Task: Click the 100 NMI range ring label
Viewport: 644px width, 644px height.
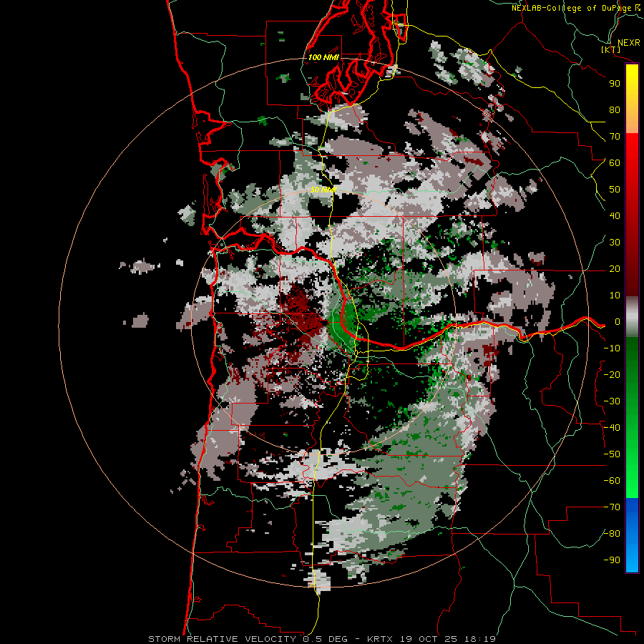Action: click(x=323, y=57)
